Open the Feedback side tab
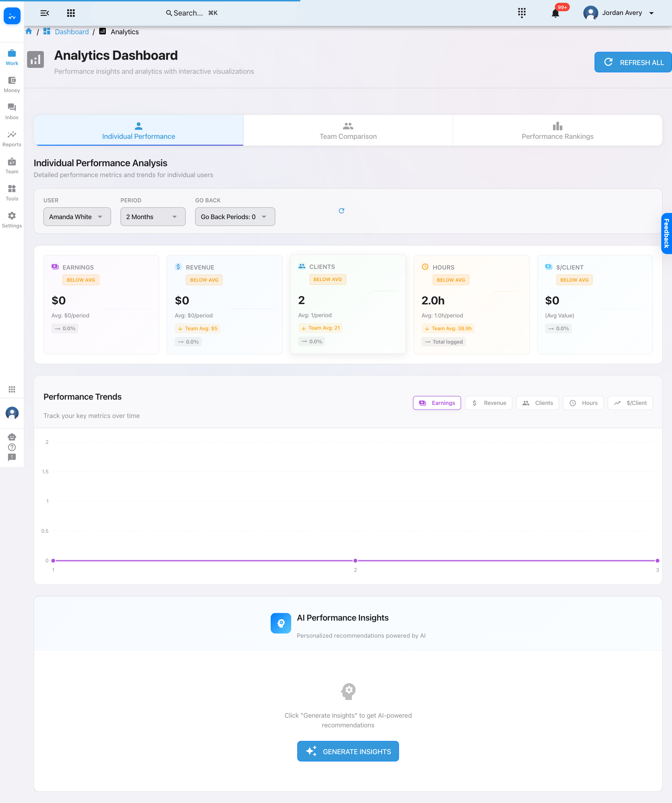 [667, 233]
